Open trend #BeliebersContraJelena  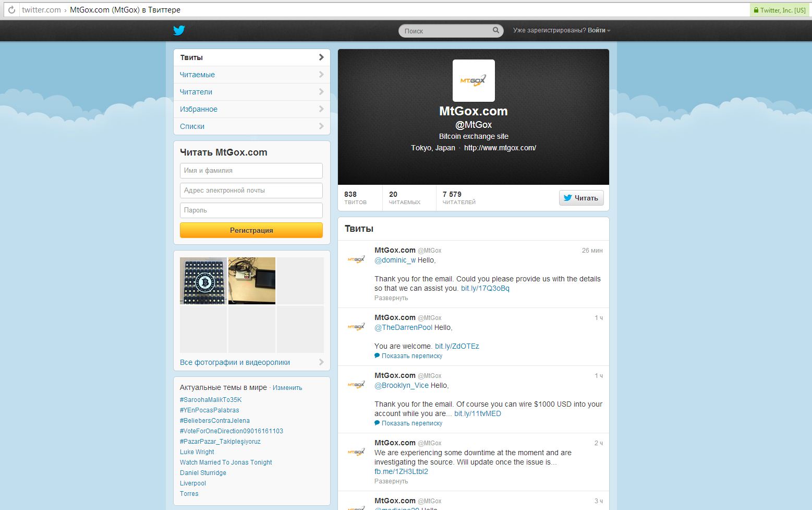coord(215,421)
